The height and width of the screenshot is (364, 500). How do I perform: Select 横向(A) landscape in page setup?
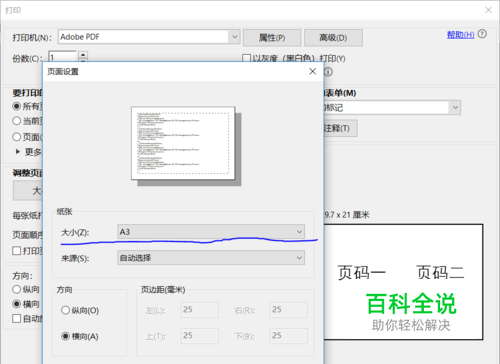coord(65,336)
